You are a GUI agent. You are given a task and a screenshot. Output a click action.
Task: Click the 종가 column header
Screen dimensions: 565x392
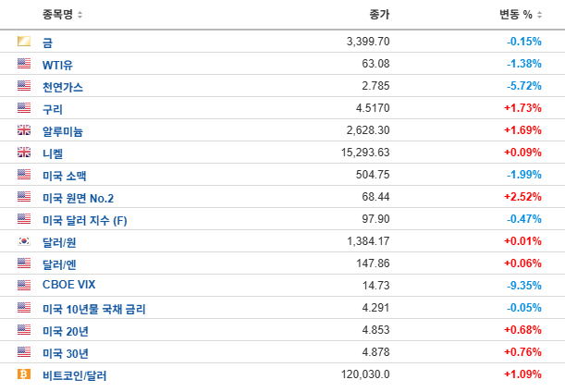click(379, 15)
